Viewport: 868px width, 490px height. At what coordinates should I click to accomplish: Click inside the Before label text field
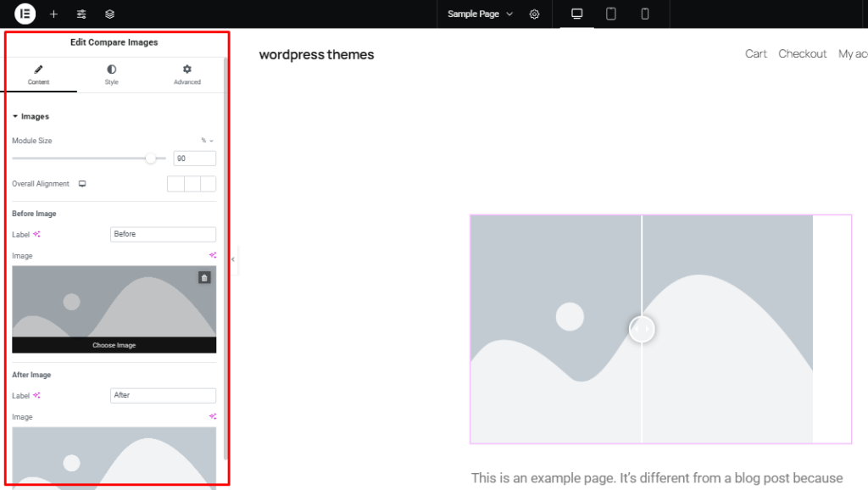pyautogui.click(x=163, y=234)
